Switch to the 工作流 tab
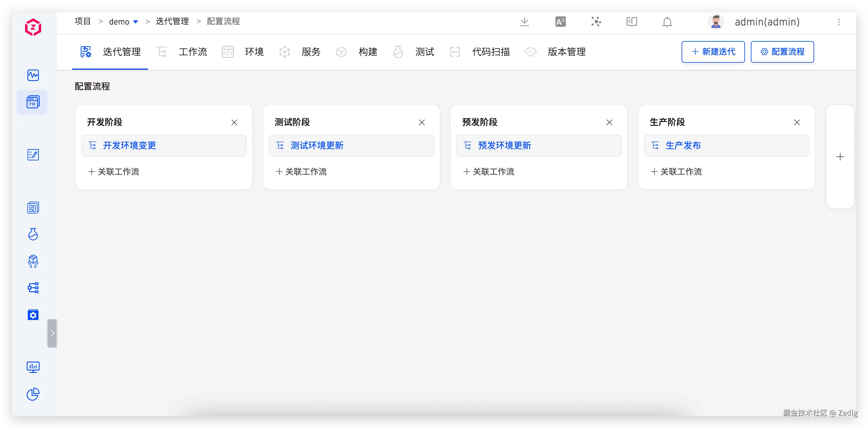 click(x=192, y=52)
